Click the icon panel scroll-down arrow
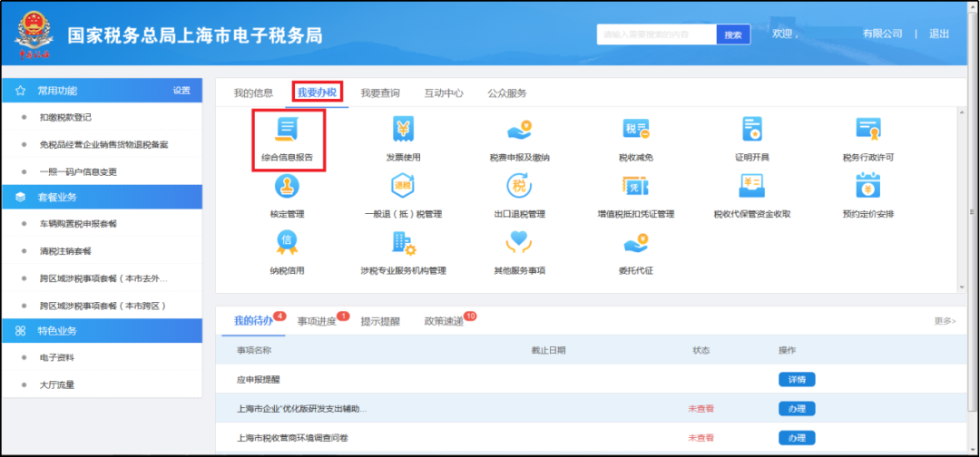The height and width of the screenshot is (457, 980). (961, 287)
